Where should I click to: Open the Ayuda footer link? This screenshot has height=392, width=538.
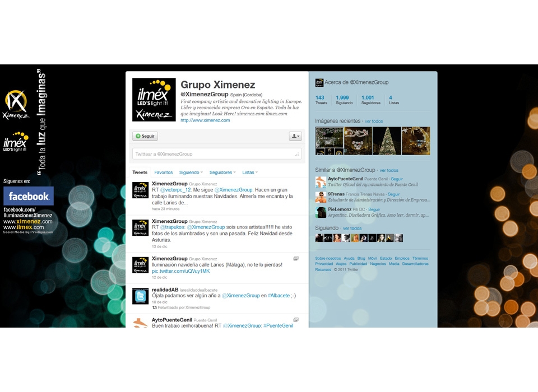[x=349, y=258]
